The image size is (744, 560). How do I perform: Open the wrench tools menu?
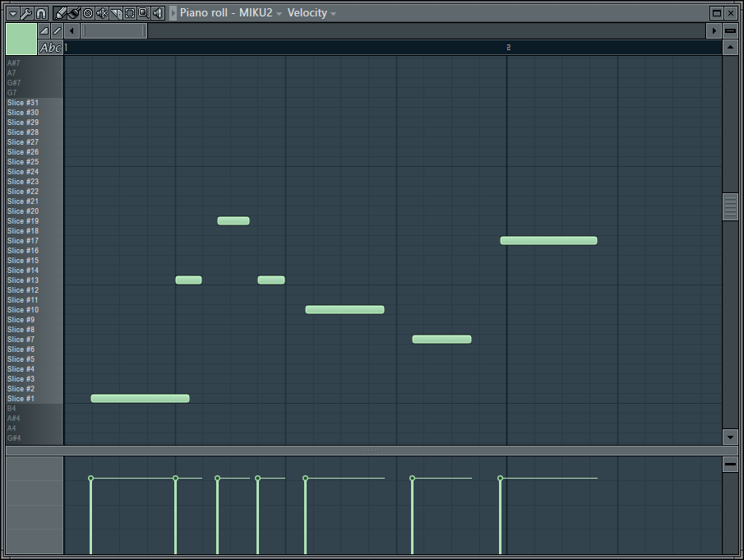click(x=27, y=13)
